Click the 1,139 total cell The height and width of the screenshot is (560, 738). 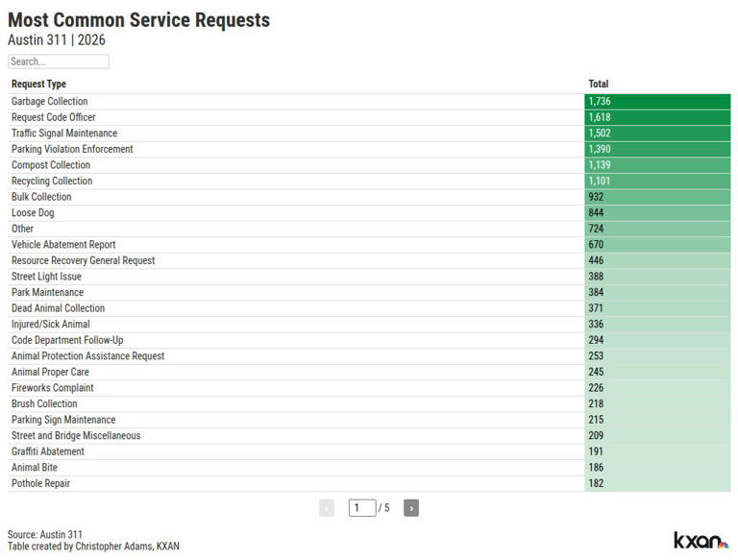click(x=657, y=165)
